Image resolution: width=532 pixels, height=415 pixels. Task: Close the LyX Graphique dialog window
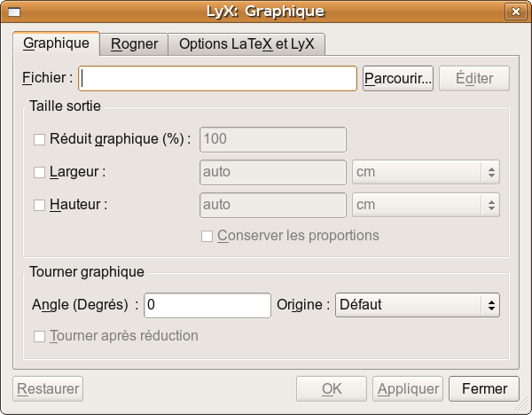516,12
